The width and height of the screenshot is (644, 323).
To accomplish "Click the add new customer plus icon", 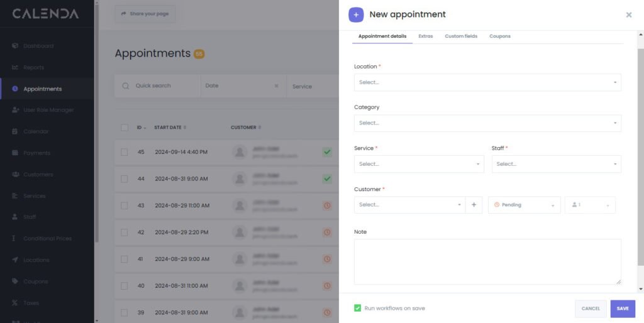I will (x=474, y=205).
